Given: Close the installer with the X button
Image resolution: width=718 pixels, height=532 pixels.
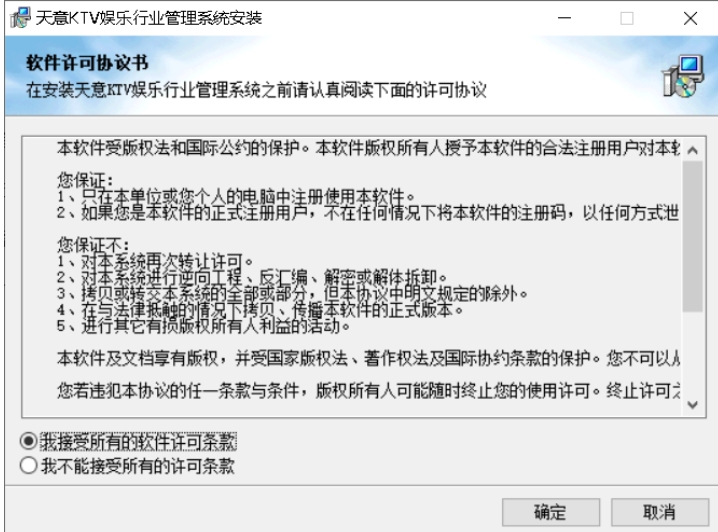Looking at the screenshot, I should pos(690,18).
